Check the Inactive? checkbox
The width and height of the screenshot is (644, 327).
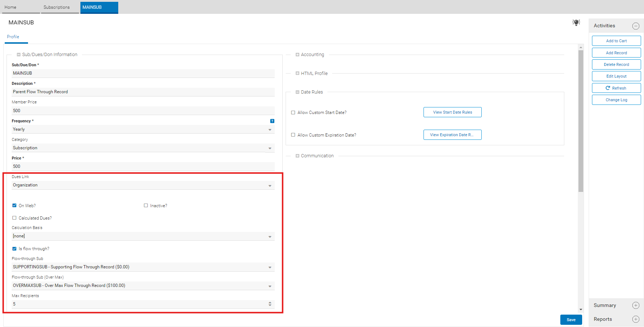pos(146,206)
